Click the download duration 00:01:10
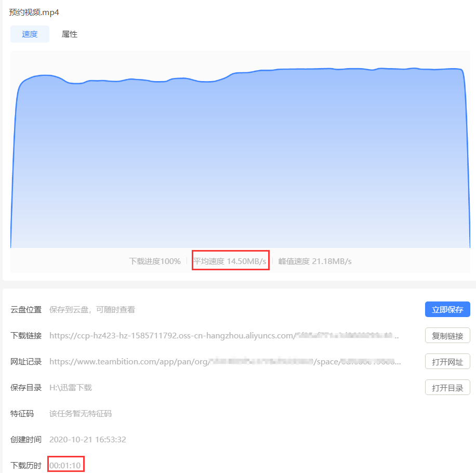Image resolution: width=476 pixels, height=473 pixels. pos(65,466)
